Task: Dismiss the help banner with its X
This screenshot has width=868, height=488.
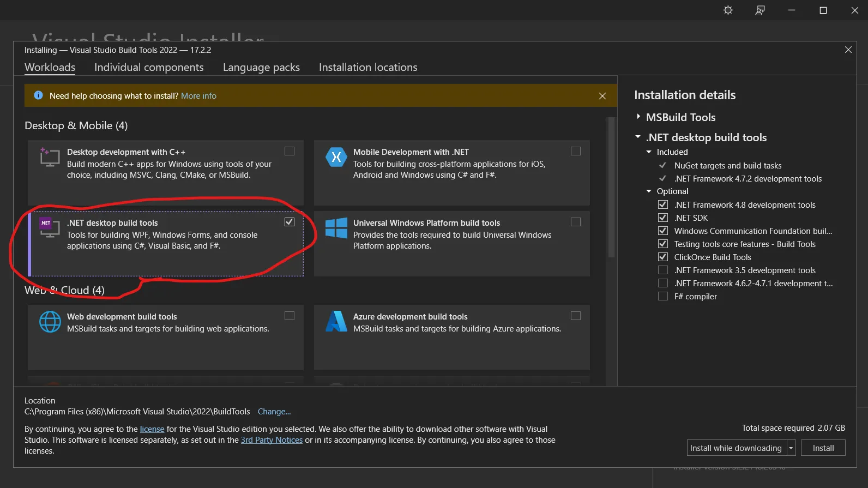Action: tap(602, 96)
